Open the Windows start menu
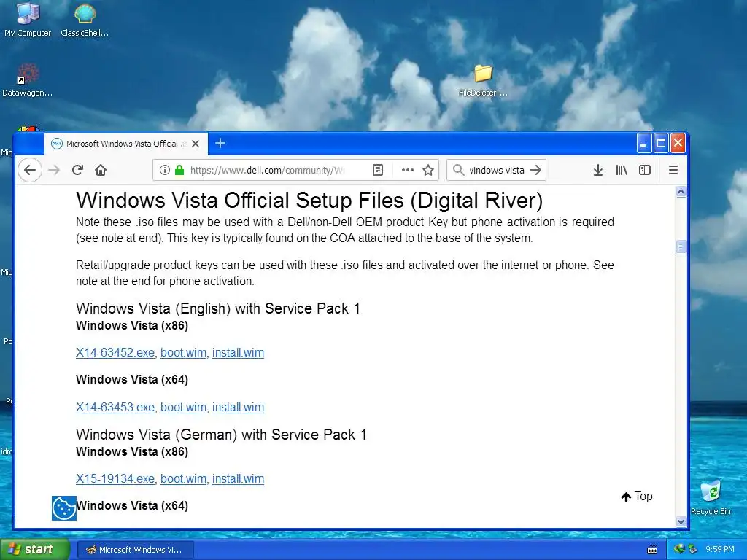747x560 pixels. pyautogui.click(x=35, y=550)
